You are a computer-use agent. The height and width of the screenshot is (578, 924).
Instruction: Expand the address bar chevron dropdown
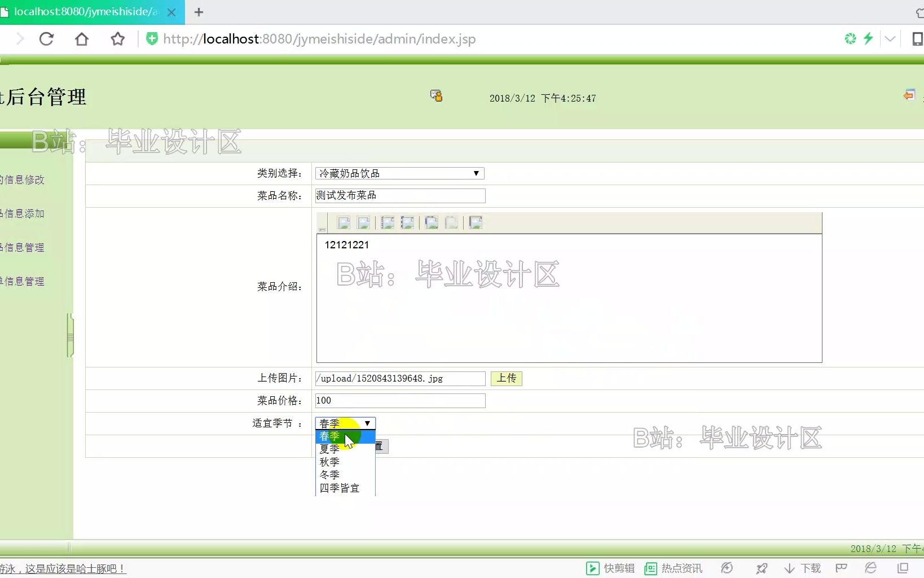[890, 39]
